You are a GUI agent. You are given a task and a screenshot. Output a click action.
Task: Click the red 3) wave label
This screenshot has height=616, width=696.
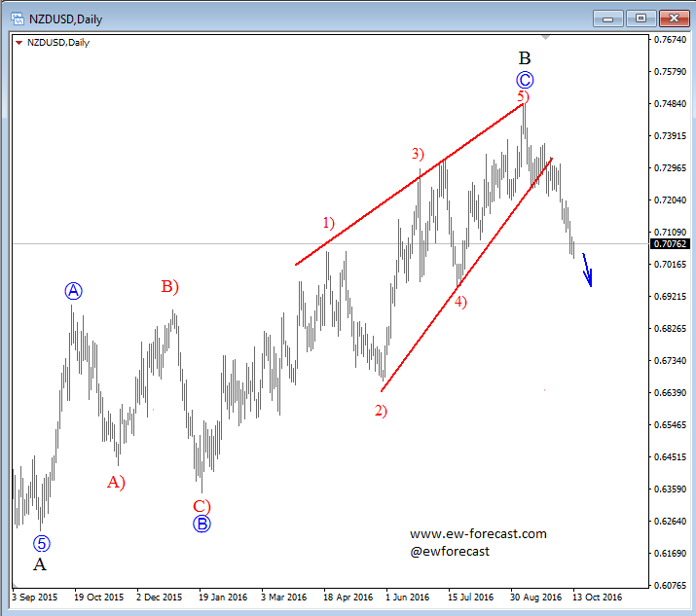click(418, 154)
